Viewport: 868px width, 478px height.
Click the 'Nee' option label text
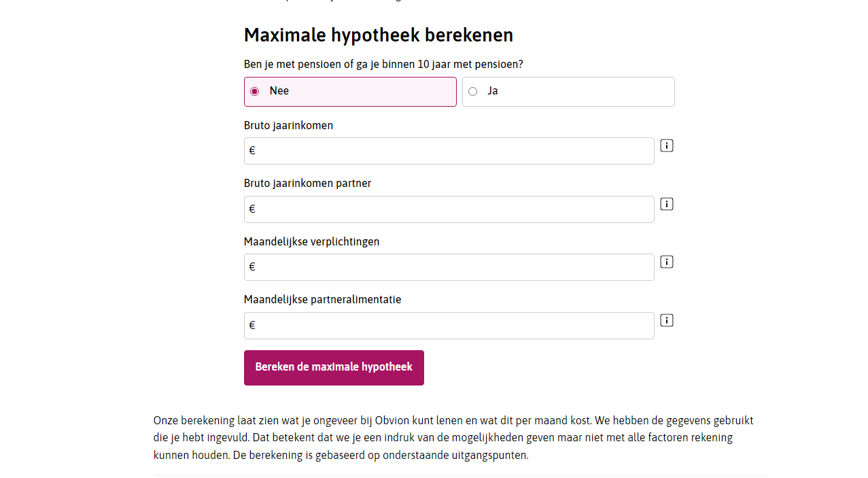tap(279, 91)
